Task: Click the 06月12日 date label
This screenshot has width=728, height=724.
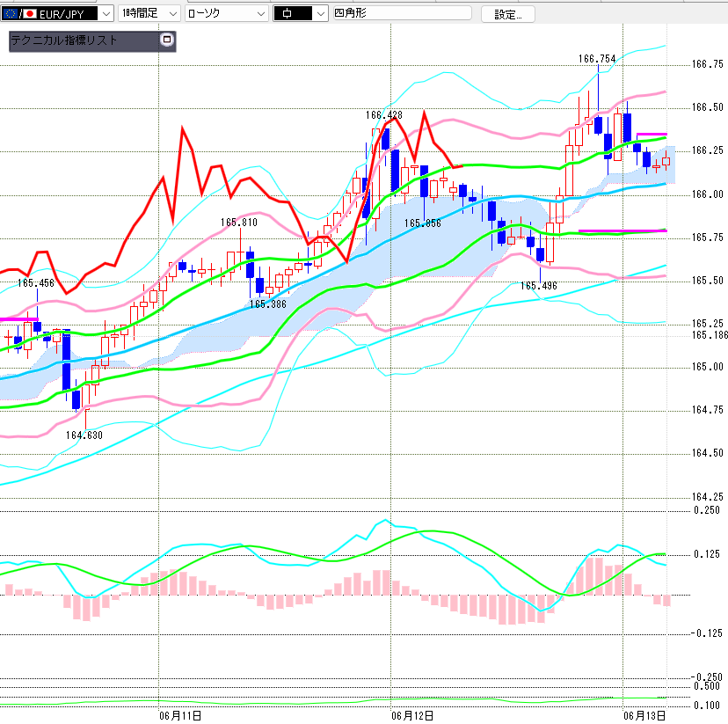Action: (412, 715)
